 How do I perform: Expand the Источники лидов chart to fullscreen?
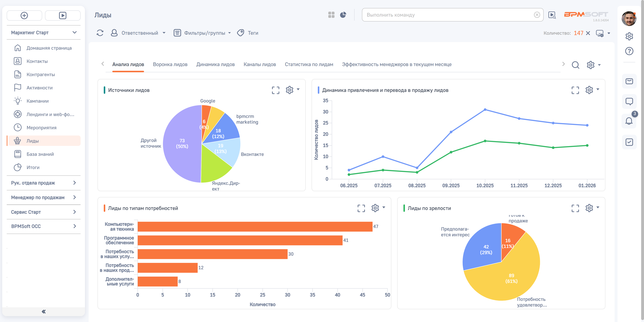275,90
